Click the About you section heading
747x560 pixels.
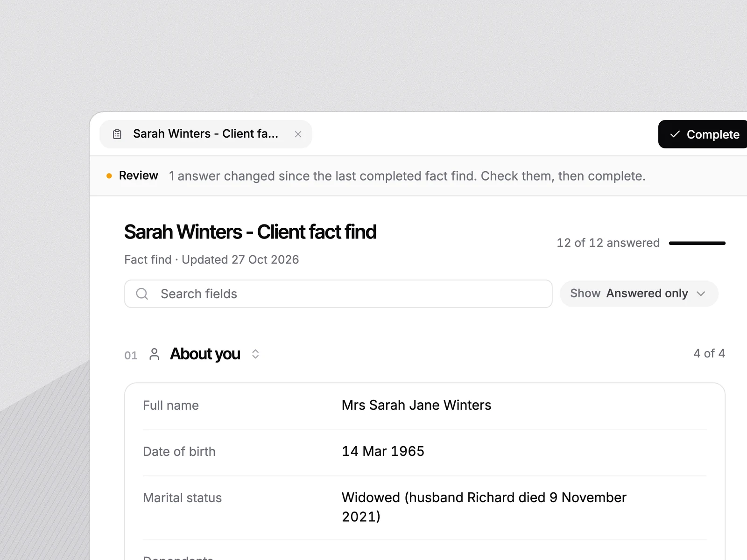point(205,354)
